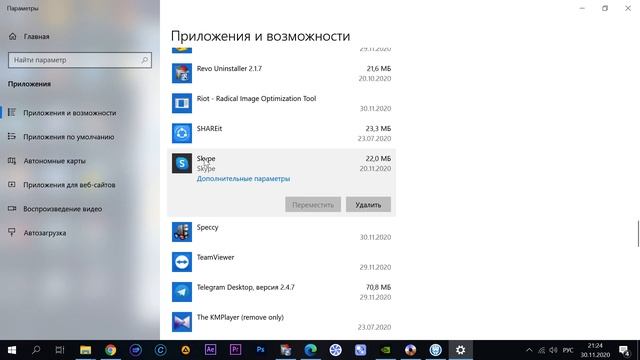640x360 pixels.
Task: Click the 21,6 МБ size of Revo Uninstaller
Action: pos(379,69)
